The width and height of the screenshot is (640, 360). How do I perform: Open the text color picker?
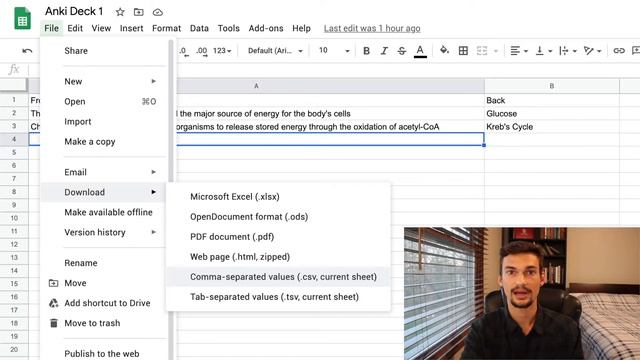pyautogui.click(x=420, y=51)
